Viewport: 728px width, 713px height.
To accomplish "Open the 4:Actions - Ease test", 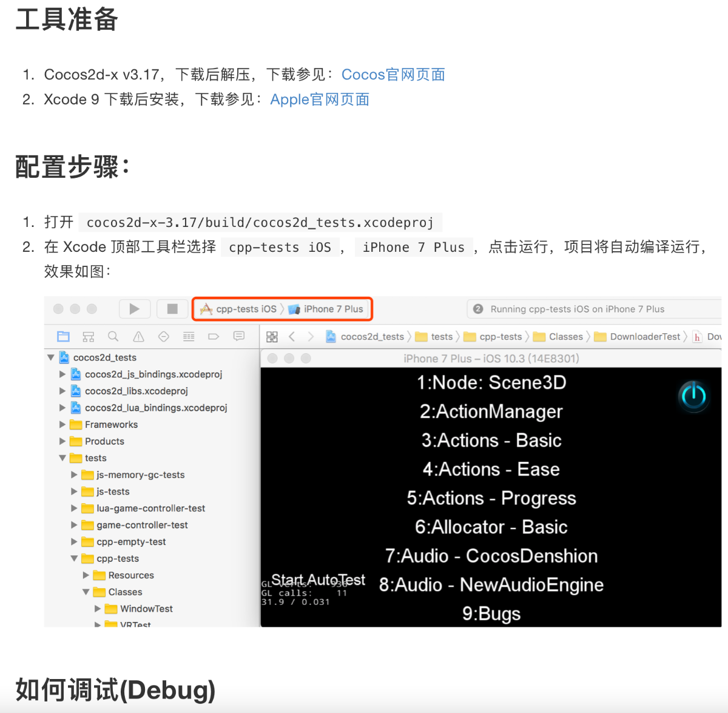I will coord(491,469).
